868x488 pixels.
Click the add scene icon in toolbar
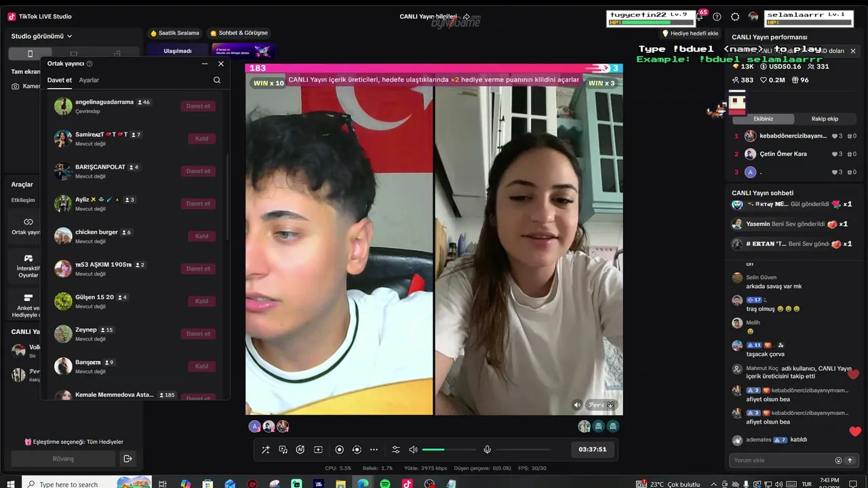point(318,449)
